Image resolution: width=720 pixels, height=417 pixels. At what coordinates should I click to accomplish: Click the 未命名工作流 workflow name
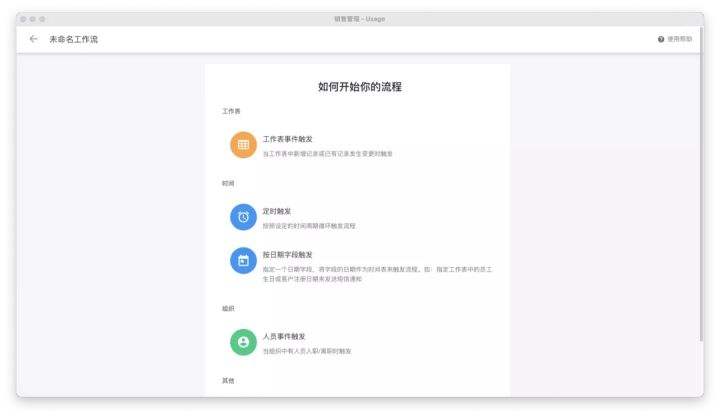(x=74, y=39)
